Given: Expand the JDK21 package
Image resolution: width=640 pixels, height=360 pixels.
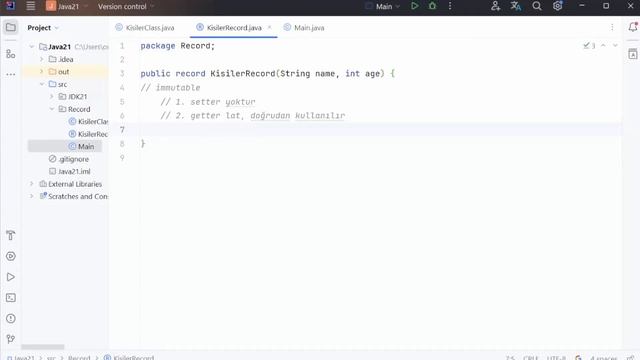Looking at the screenshot, I should click(x=52, y=96).
